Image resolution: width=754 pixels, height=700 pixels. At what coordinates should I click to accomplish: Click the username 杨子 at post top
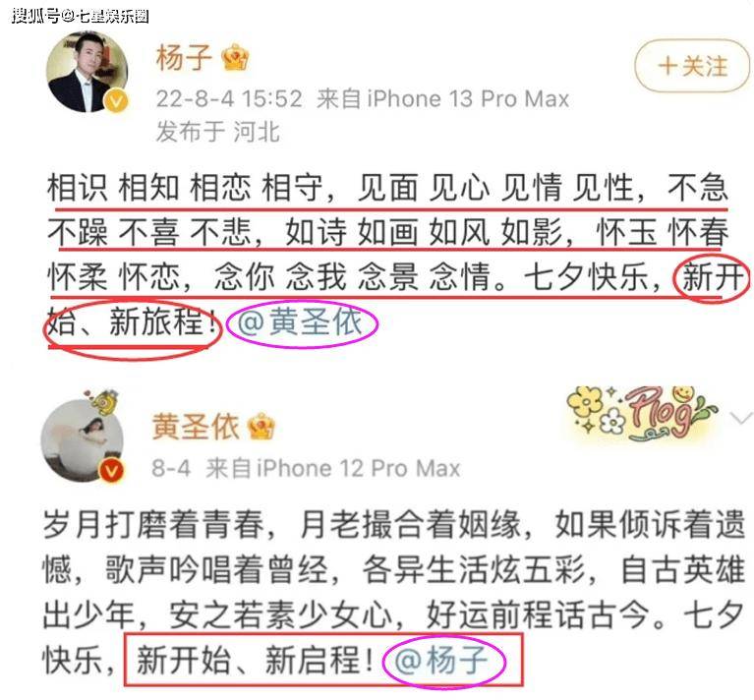184,58
